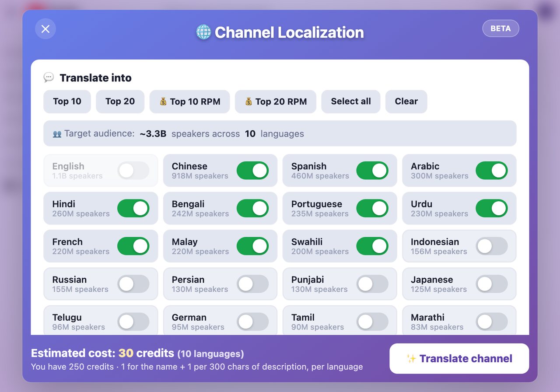The height and width of the screenshot is (392, 560).
Task: Disable the Urdu switch
Action: (x=491, y=208)
